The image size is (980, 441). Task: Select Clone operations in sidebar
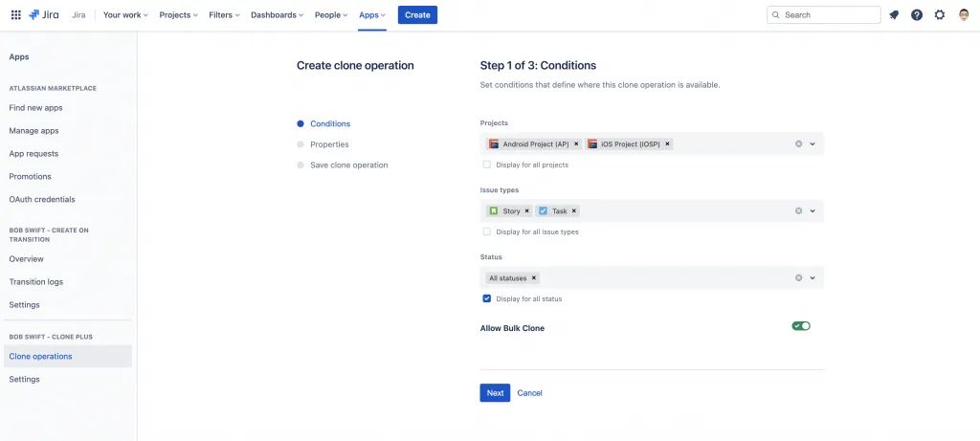(x=68, y=356)
